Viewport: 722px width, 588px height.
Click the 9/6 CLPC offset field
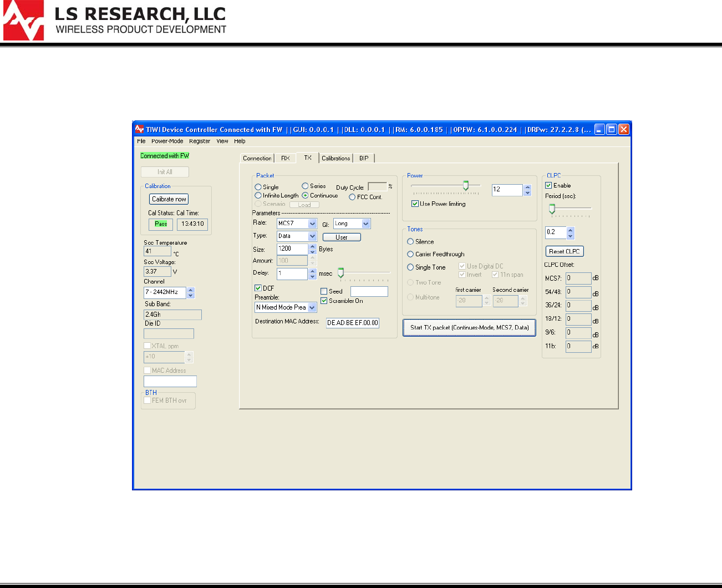tap(578, 333)
